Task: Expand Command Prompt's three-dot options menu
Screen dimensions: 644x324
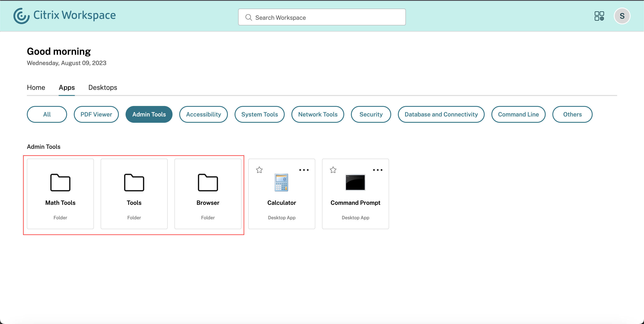Action: pyautogui.click(x=378, y=170)
